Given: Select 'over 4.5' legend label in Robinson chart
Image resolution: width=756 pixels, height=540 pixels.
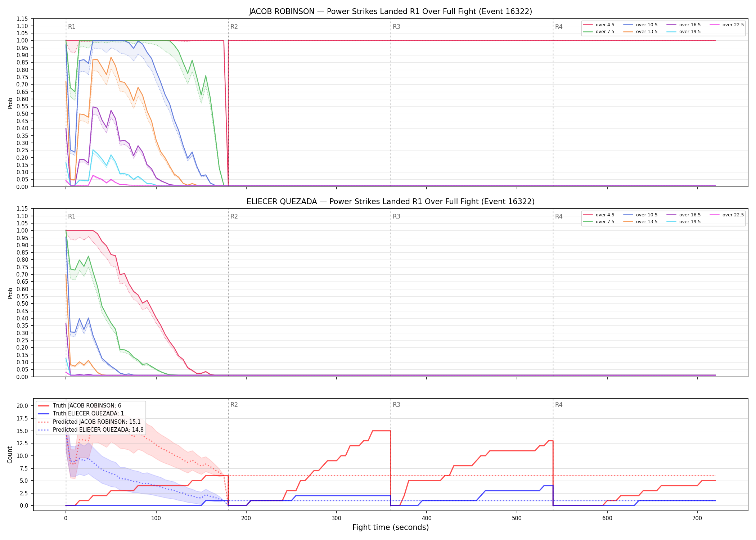Looking at the screenshot, I should pos(605,25).
